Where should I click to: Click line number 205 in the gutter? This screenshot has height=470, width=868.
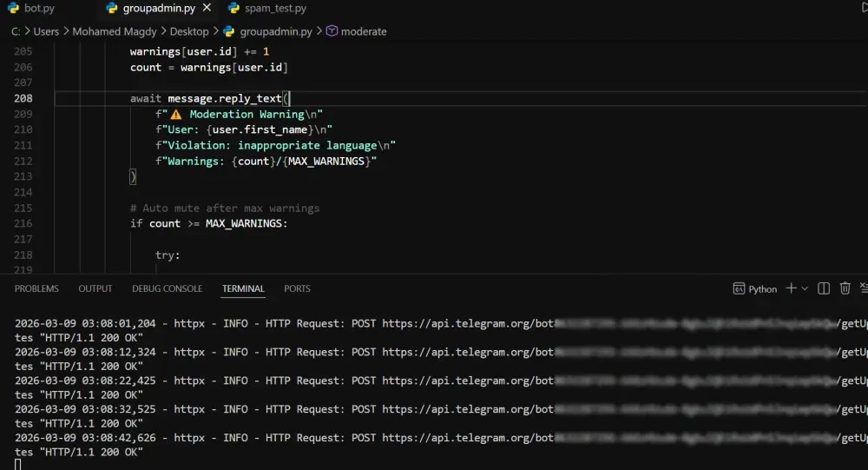(23, 51)
